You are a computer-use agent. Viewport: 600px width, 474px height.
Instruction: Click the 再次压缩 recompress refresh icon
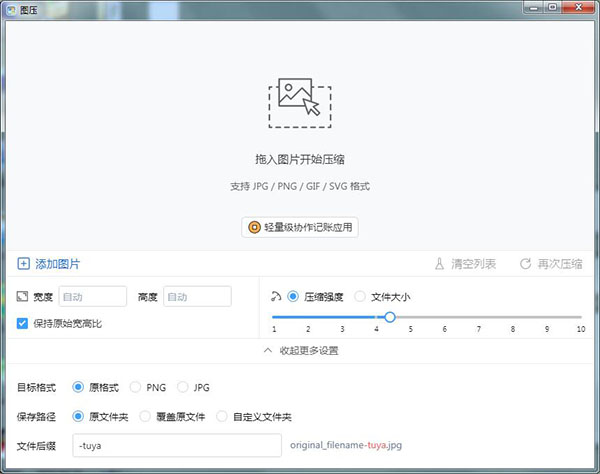(524, 264)
